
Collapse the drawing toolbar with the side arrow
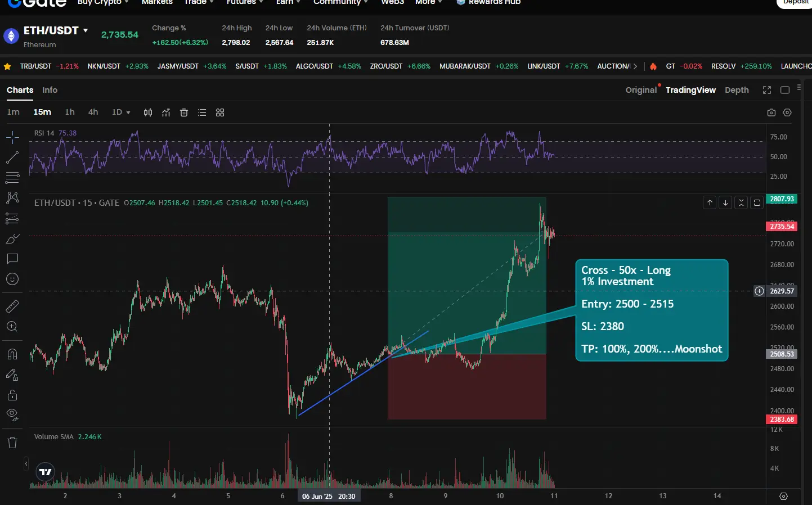tap(26, 464)
